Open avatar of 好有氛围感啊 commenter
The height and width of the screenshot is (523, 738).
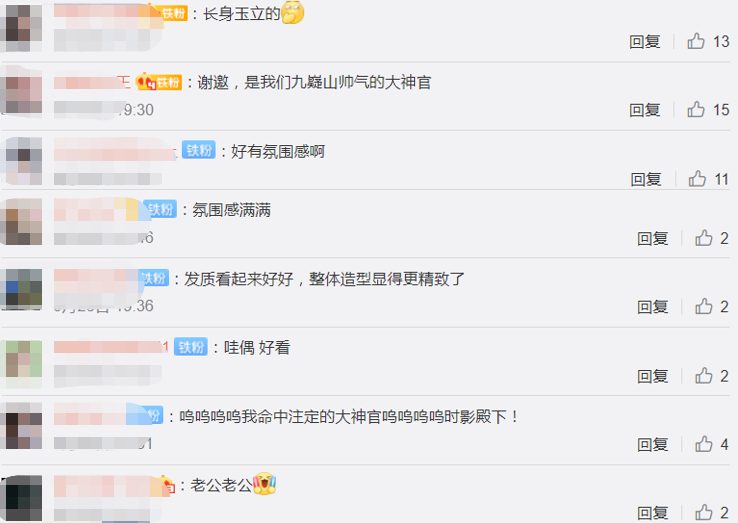21,161
